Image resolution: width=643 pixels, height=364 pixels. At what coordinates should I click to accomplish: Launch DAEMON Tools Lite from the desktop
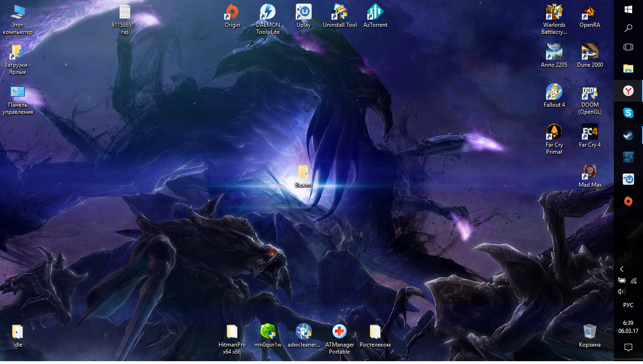268,19
